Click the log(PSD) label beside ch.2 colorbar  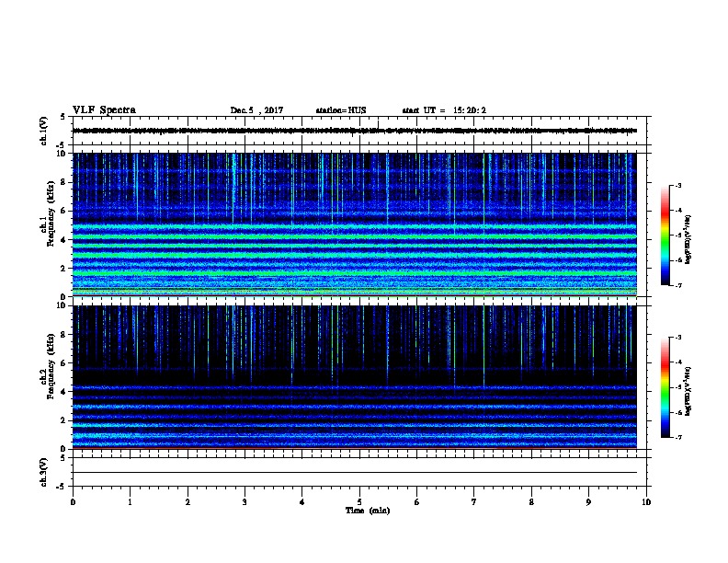click(688, 392)
